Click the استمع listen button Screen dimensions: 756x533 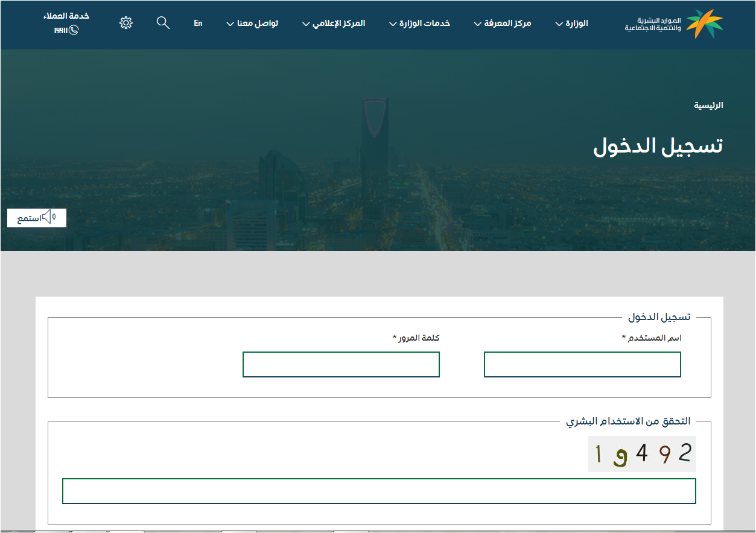[x=37, y=218]
